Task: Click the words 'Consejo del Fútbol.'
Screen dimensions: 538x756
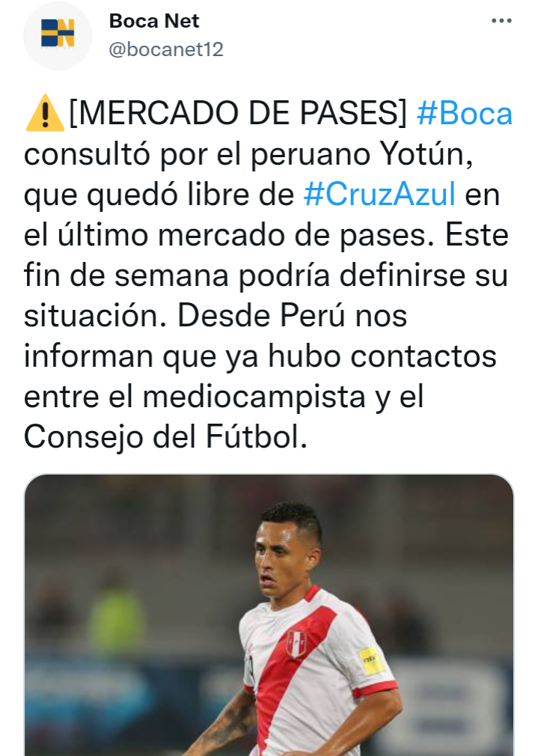Action: (x=165, y=437)
